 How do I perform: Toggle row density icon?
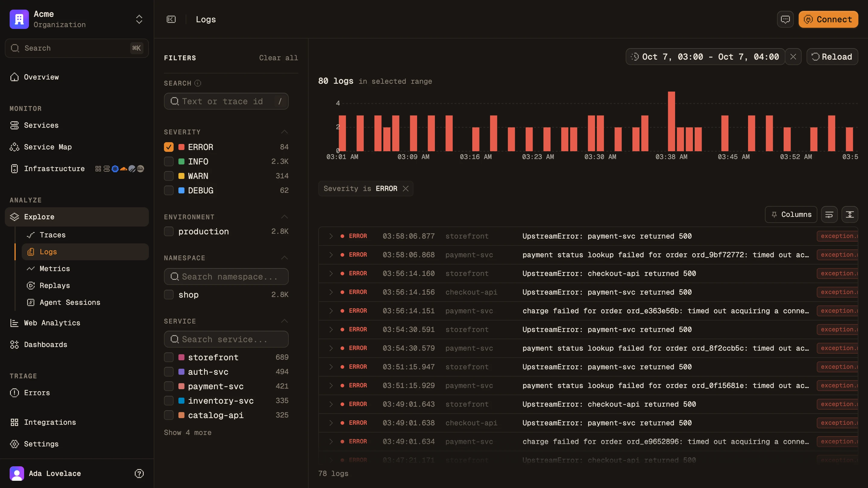pyautogui.click(x=850, y=215)
